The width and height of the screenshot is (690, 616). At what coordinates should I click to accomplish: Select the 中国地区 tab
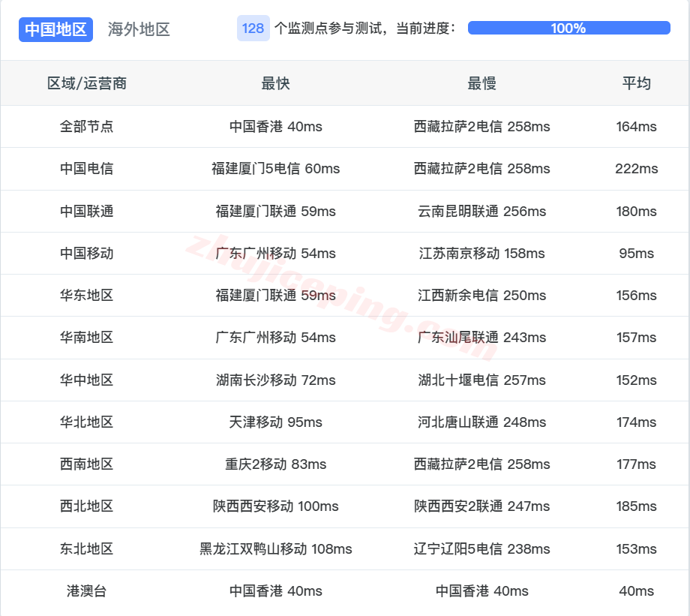(x=56, y=29)
